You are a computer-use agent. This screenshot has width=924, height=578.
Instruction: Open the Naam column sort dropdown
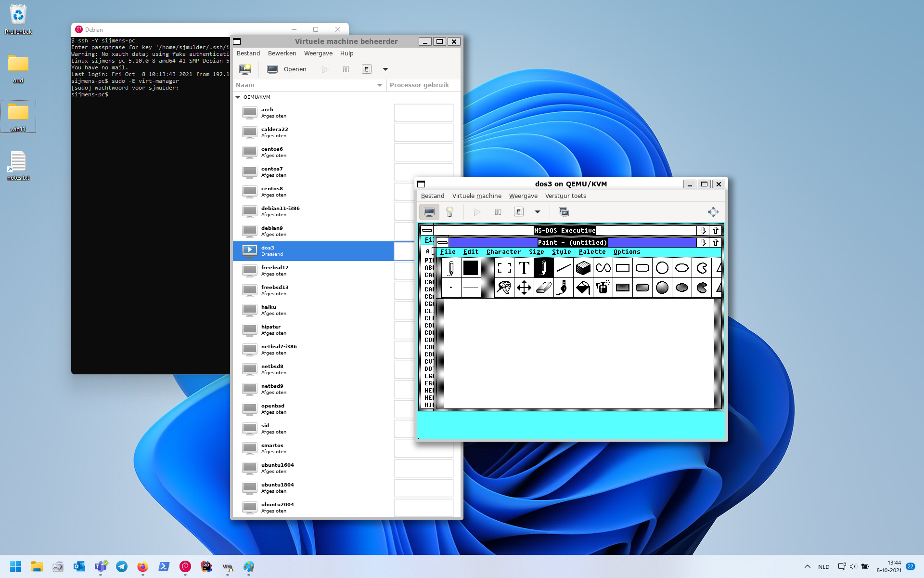(x=379, y=85)
